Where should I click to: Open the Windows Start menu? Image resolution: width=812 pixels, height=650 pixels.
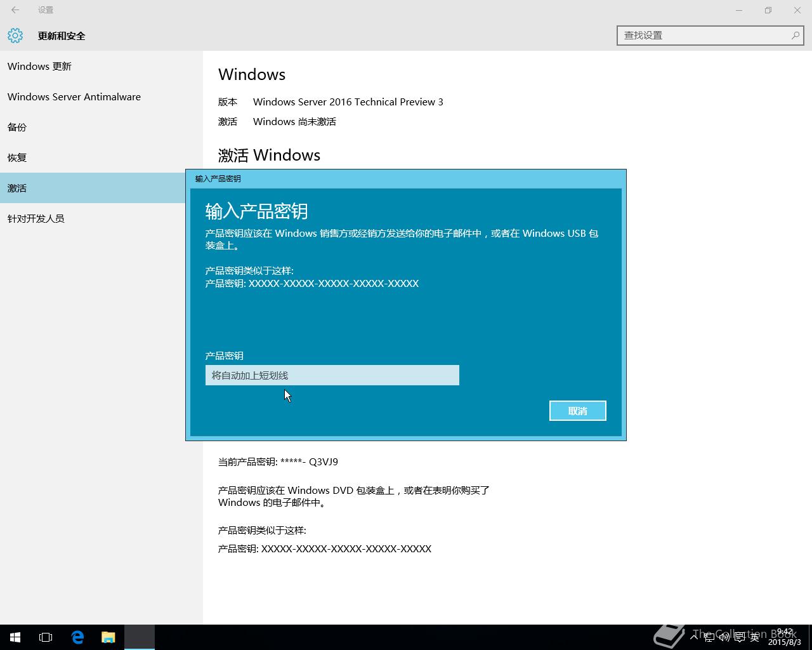tap(15, 637)
